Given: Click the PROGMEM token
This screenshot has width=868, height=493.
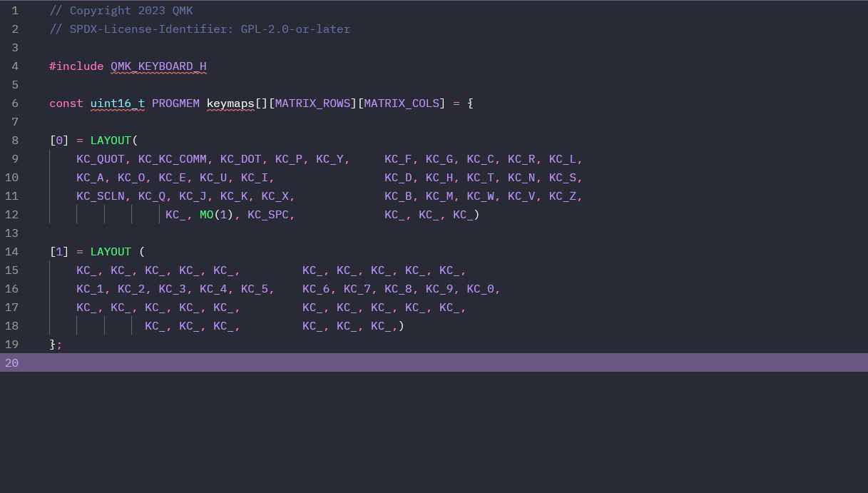Looking at the screenshot, I should [x=175, y=103].
